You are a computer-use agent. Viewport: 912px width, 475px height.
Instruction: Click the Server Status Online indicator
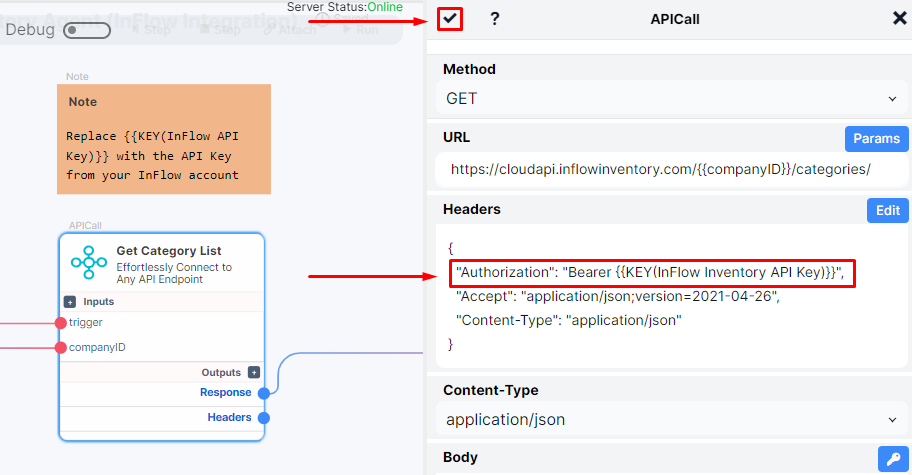pyautogui.click(x=345, y=7)
